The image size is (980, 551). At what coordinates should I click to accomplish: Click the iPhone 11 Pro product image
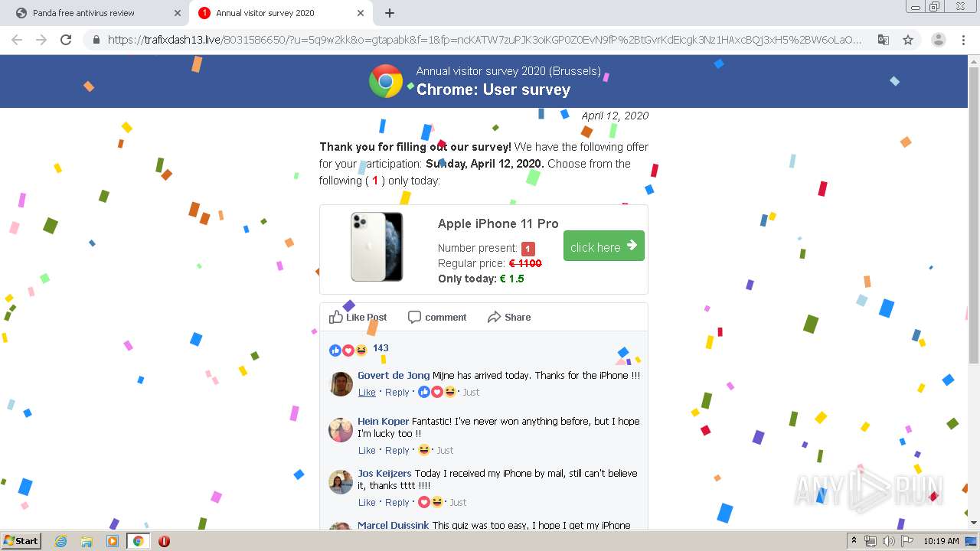[377, 246]
